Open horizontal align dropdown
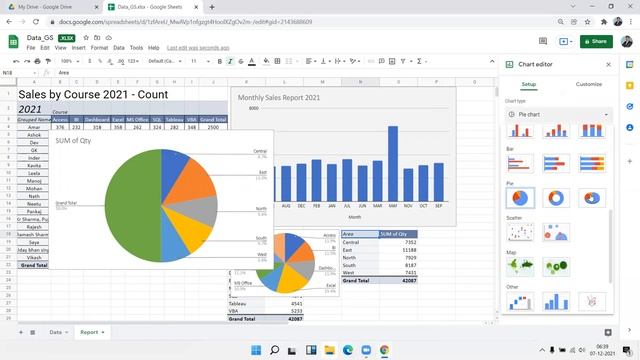640x360 pixels. coord(310,61)
